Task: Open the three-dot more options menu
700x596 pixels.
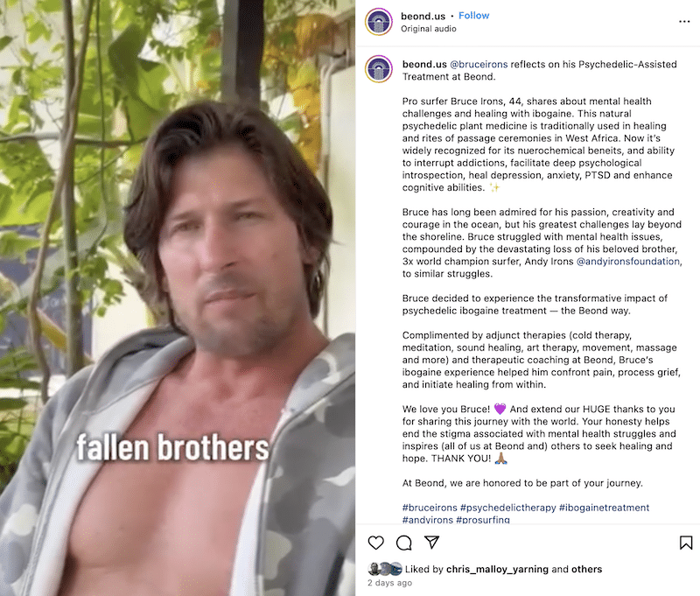Action: pyautogui.click(x=684, y=21)
